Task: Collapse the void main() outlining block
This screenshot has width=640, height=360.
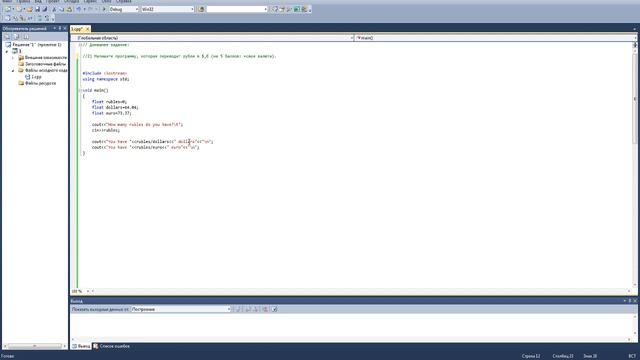Action: 80,90
